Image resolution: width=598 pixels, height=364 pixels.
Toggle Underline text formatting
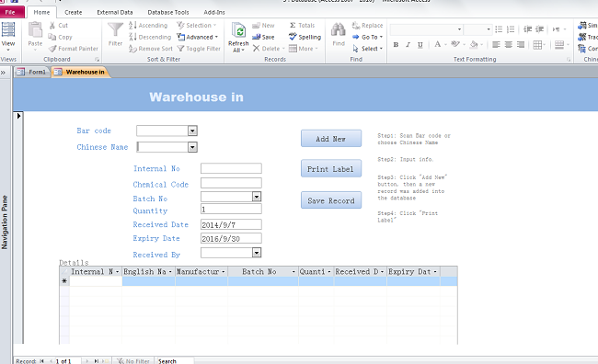coord(420,45)
